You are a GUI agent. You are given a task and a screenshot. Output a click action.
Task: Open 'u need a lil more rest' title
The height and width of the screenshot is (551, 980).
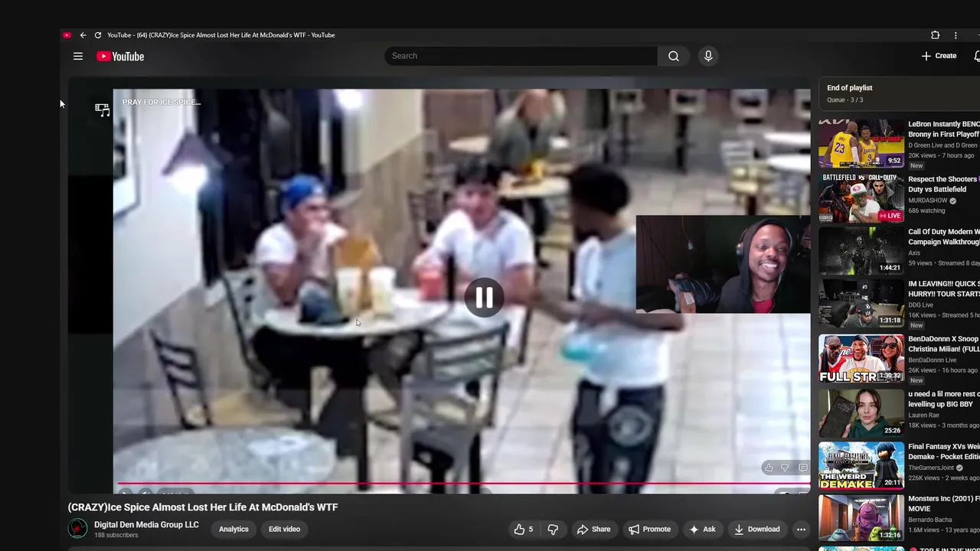[x=944, y=399]
